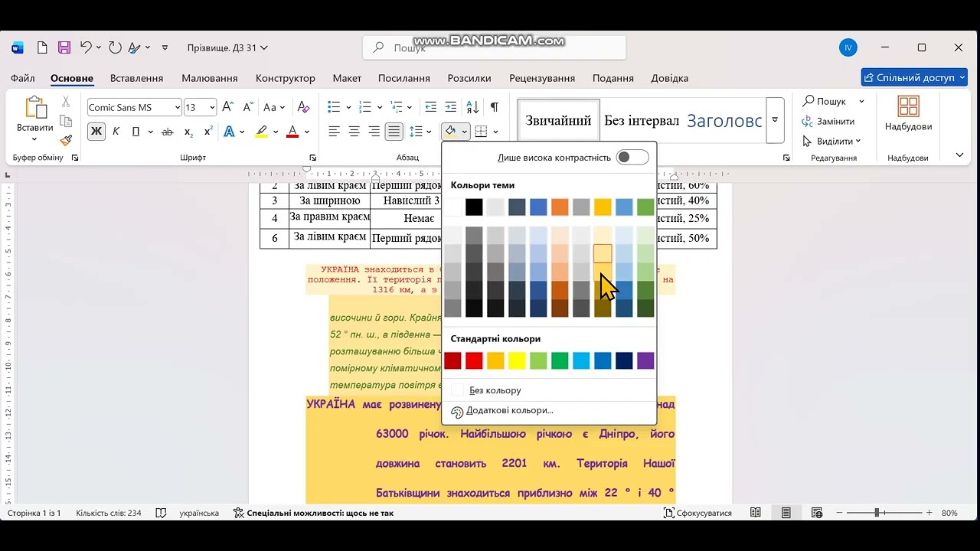Click the Read Mode view icon

tap(756, 513)
